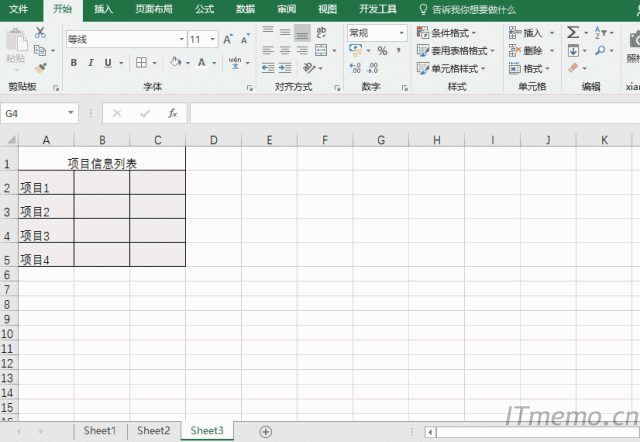Image resolution: width=640 pixels, height=442 pixels.
Task: Switch to Sheet2 tab
Action: coord(153,431)
